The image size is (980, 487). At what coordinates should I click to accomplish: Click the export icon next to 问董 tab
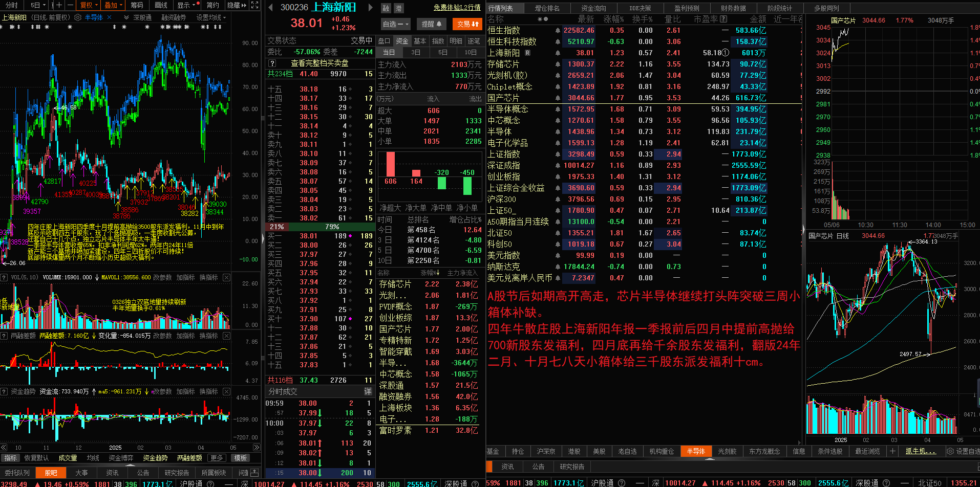254,473
